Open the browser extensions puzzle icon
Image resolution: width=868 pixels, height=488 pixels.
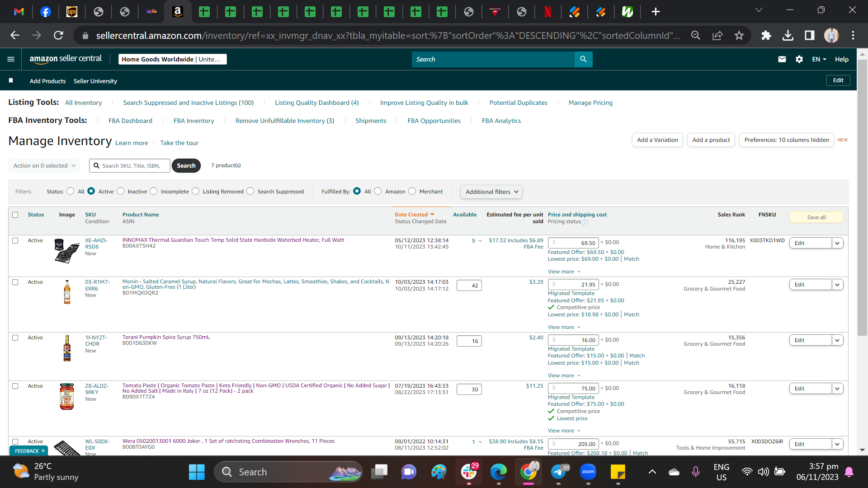click(x=766, y=35)
